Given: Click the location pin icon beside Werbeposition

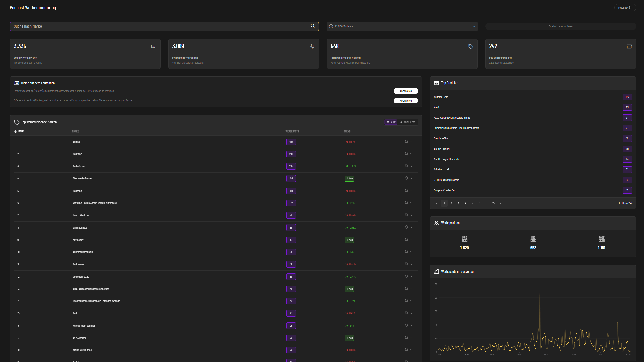Looking at the screenshot, I should [437, 223].
